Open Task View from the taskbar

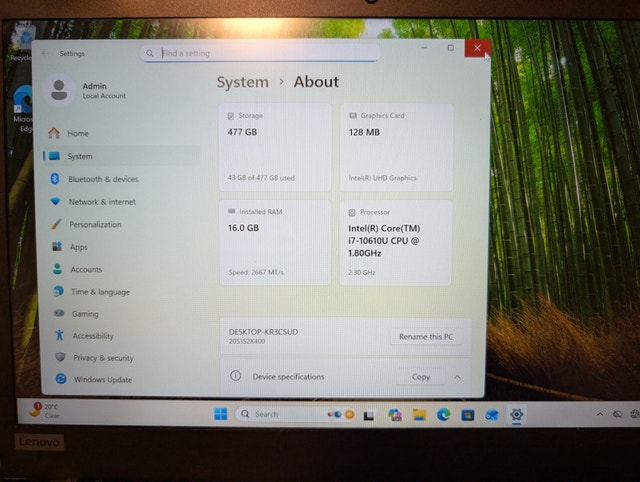369,415
